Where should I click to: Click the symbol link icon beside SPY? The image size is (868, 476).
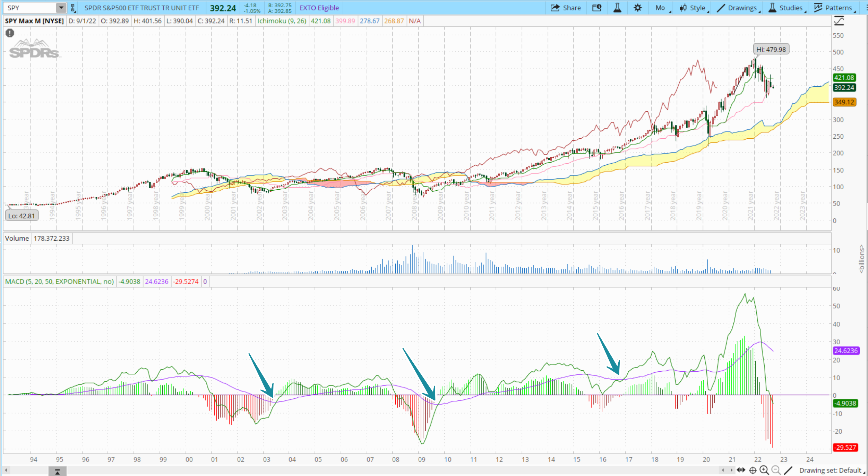point(73,8)
